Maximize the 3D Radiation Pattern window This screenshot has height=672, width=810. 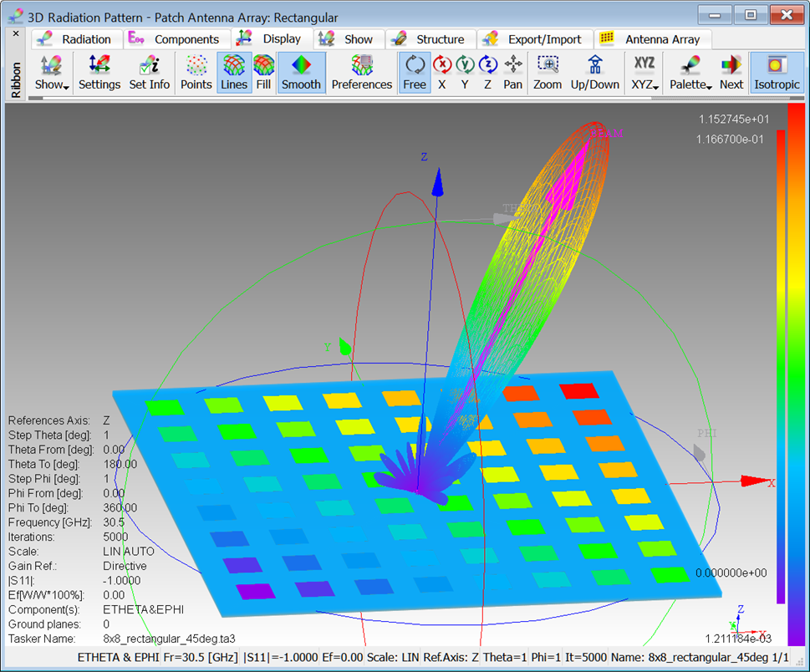pyautogui.click(x=751, y=15)
